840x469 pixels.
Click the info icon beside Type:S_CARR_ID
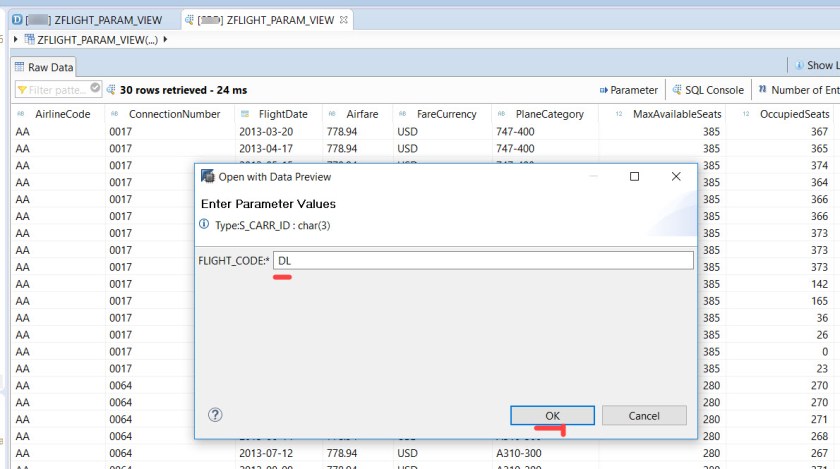[204, 224]
